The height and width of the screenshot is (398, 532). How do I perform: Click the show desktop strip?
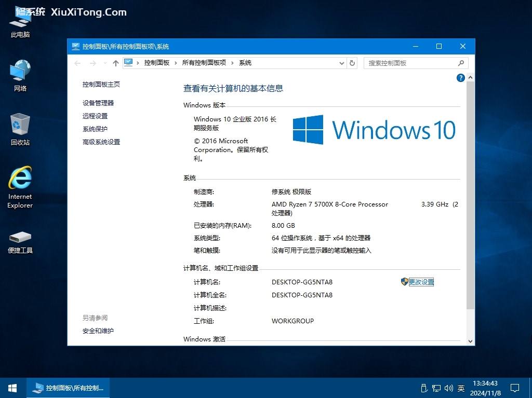coord(530,388)
